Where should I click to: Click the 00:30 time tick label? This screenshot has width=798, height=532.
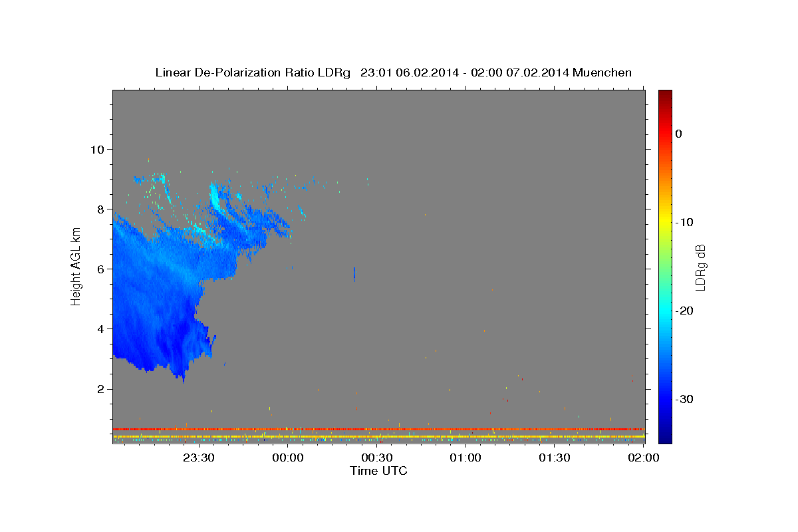coord(377,458)
